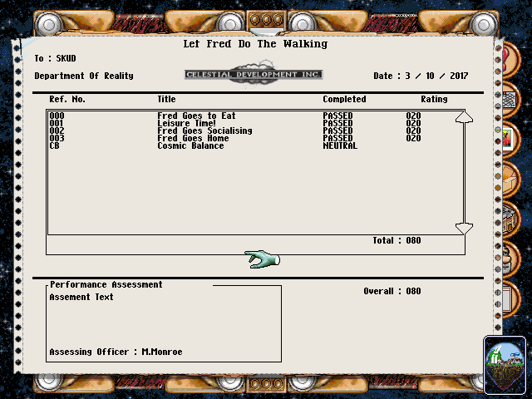The width and height of the screenshot is (532, 399).
Task: Click the 'To : SKUD' text
Action: click(56, 58)
